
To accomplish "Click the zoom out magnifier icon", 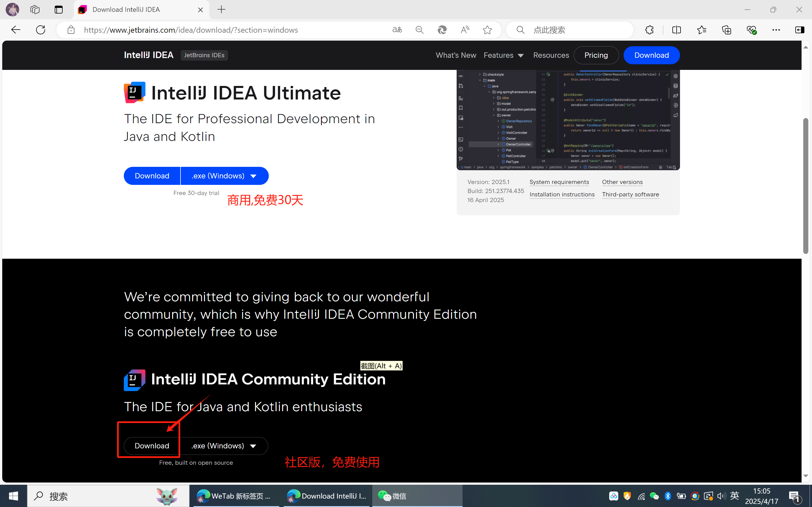I will point(419,30).
